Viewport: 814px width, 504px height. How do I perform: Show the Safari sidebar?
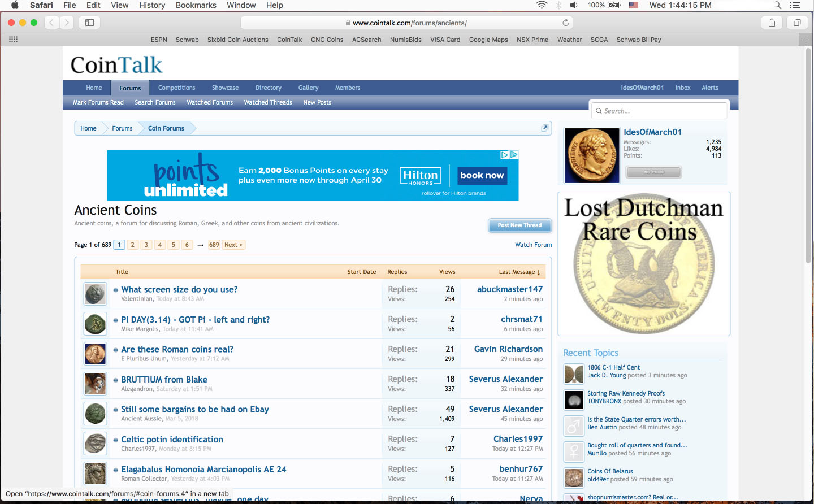pyautogui.click(x=89, y=23)
